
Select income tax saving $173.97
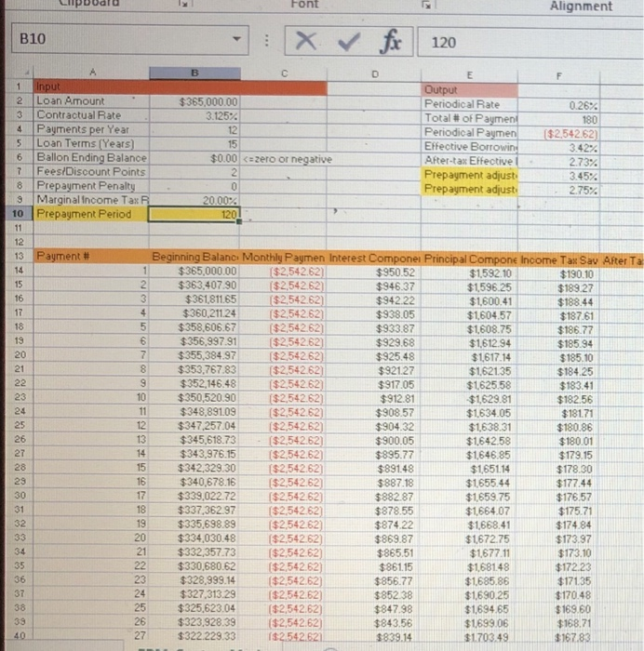click(558, 539)
